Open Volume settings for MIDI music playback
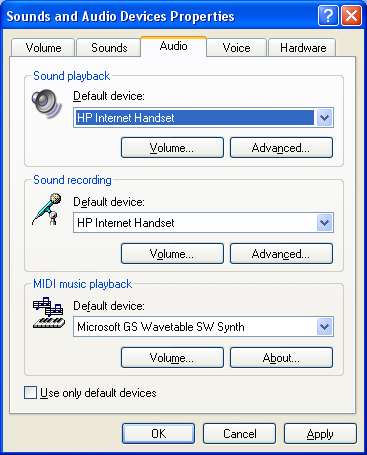Screen dimensions: 367x455 172,357
